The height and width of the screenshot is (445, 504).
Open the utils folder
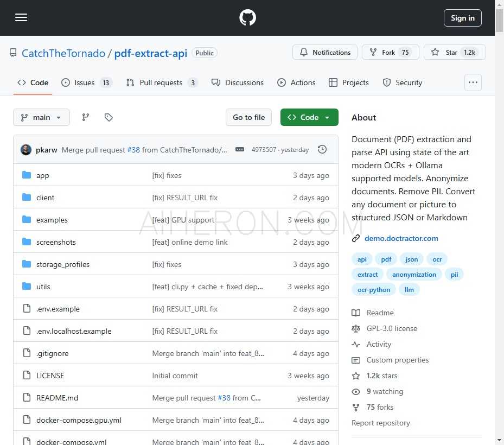click(x=43, y=287)
